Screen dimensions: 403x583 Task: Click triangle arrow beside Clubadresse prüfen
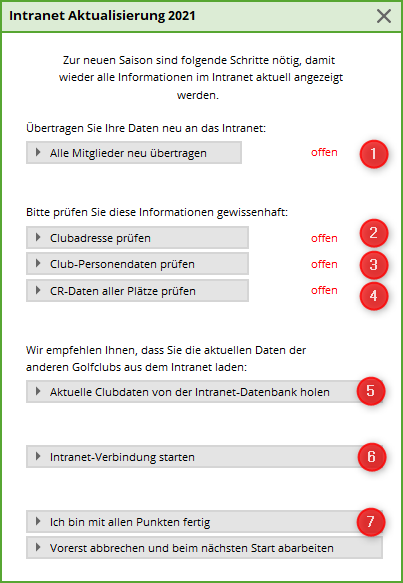[x=38, y=237]
